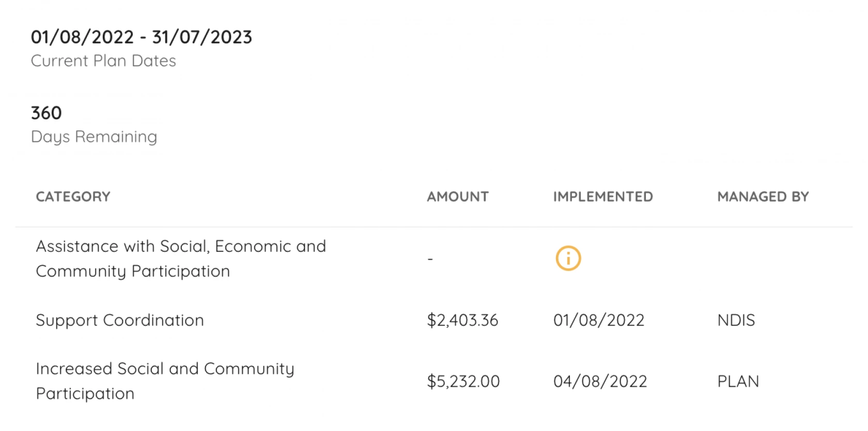Image resolution: width=868 pixels, height=431 pixels.
Task: Click the plan date range 01/08/2022 - 31/07/2023
Action: coord(142,37)
